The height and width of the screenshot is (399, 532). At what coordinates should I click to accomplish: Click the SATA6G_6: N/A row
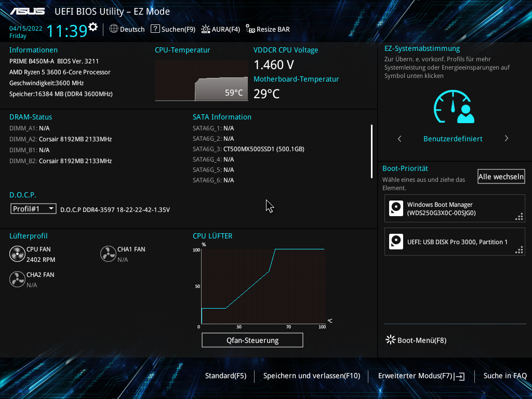point(213,180)
